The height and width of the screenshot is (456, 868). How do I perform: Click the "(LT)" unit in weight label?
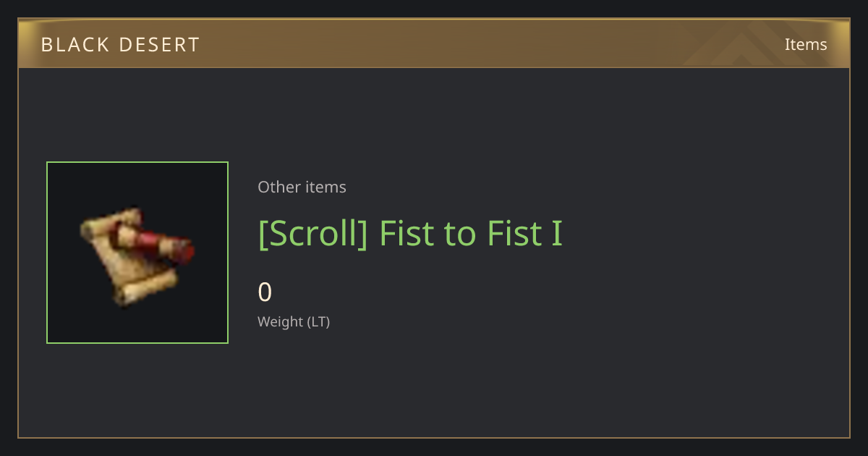[x=318, y=321]
